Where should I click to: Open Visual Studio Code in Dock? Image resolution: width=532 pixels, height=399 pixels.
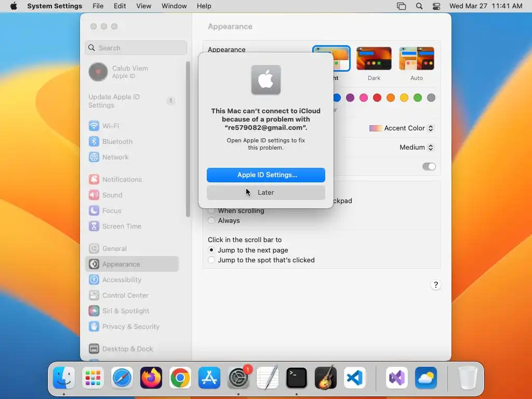point(354,378)
